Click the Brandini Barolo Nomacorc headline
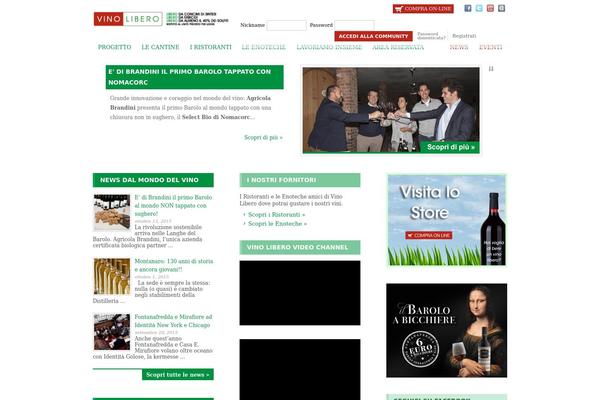 click(194, 77)
